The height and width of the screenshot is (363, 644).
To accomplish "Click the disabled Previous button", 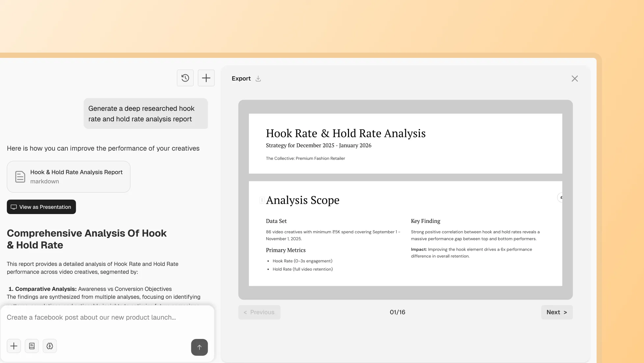I will click(259, 312).
